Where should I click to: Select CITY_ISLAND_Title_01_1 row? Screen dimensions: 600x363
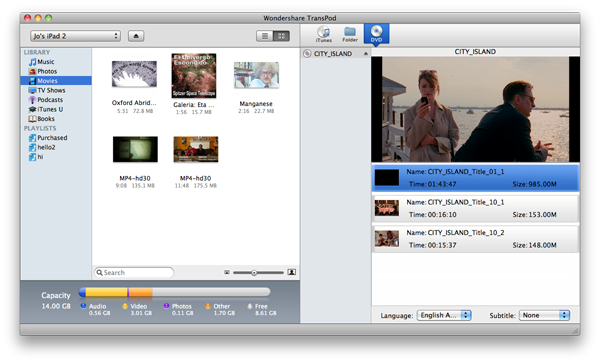tap(476, 178)
